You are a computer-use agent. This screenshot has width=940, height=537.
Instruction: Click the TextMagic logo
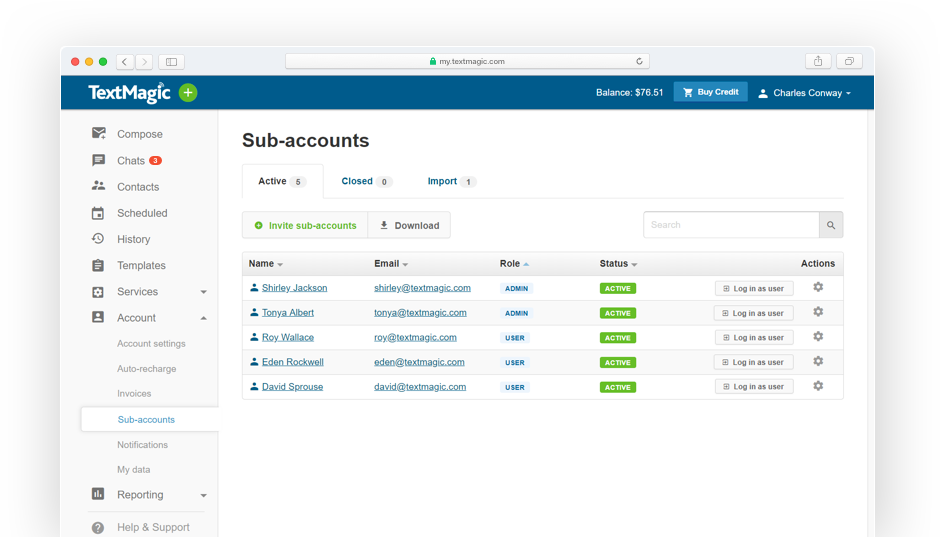pos(129,93)
